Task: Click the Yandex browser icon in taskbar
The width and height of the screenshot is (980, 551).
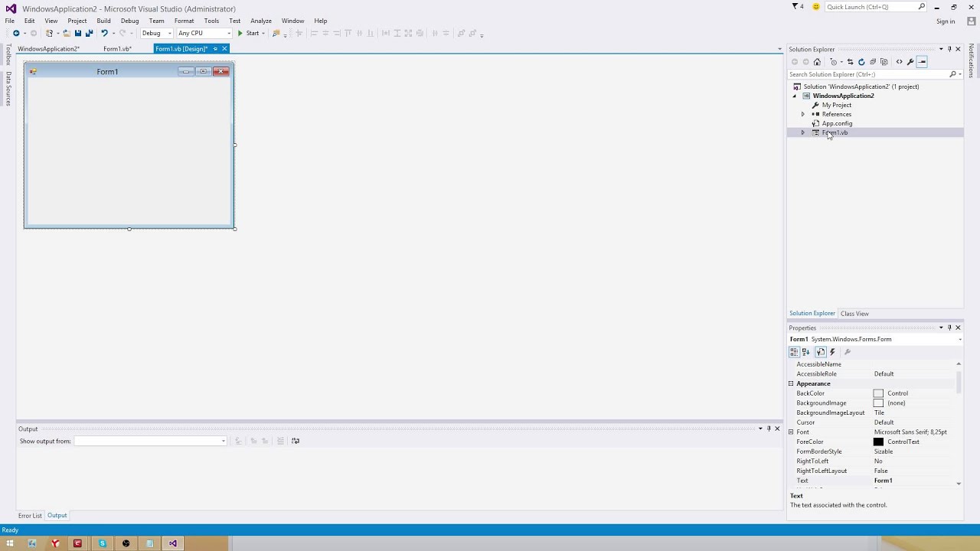Action: tap(55, 543)
